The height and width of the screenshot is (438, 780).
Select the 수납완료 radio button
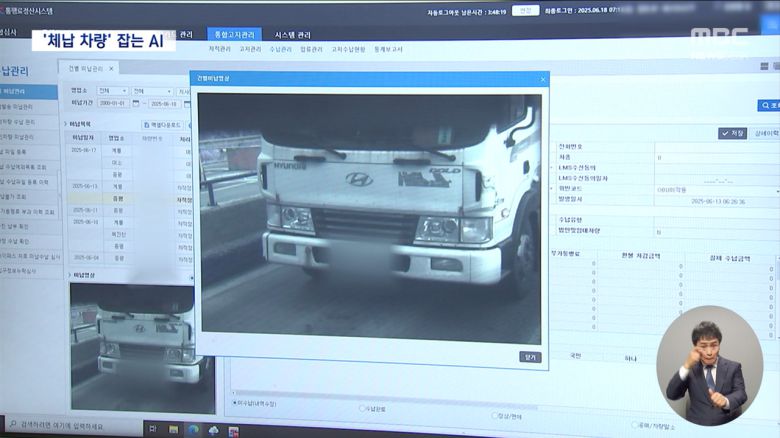pos(362,408)
